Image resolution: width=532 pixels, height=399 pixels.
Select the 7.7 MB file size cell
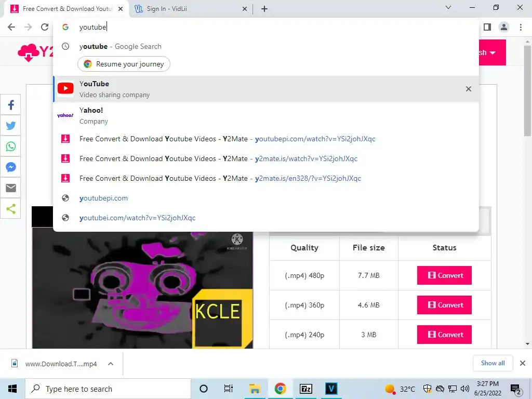point(368,275)
